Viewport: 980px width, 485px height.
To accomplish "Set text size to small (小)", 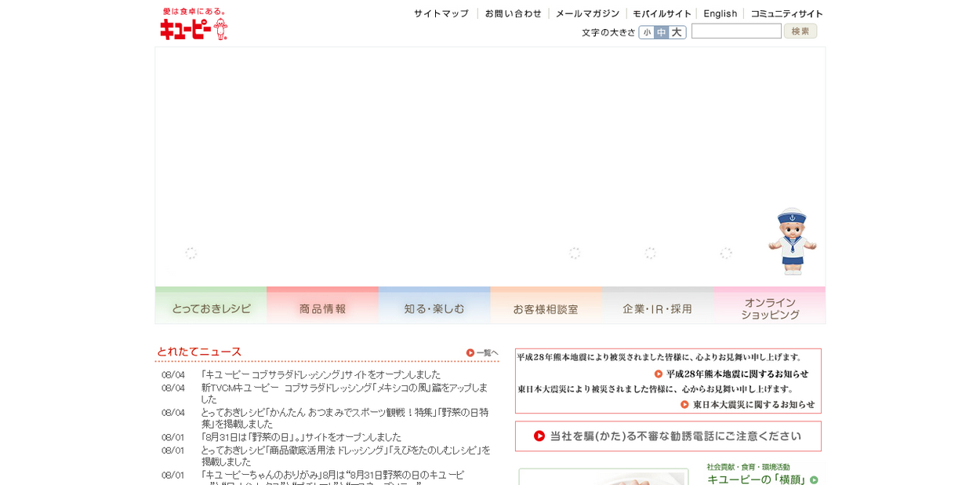I will coord(647,33).
